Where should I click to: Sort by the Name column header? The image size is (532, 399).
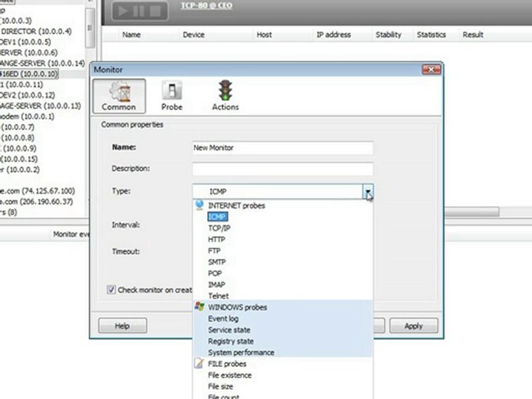click(131, 34)
